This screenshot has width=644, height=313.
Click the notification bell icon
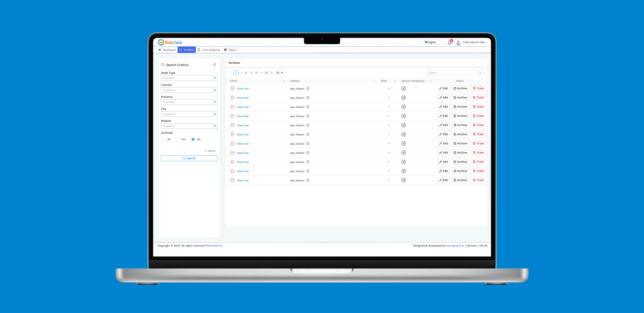click(449, 43)
